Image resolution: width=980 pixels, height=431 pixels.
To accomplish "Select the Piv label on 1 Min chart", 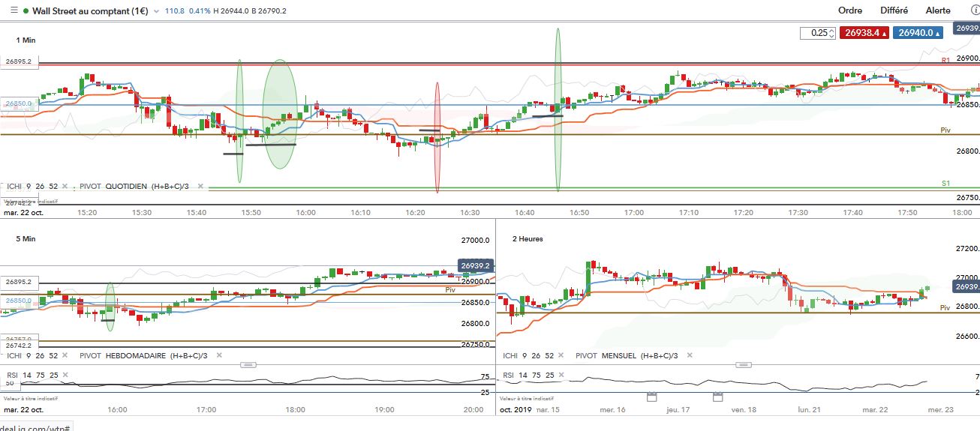I will (x=945, y=130).
